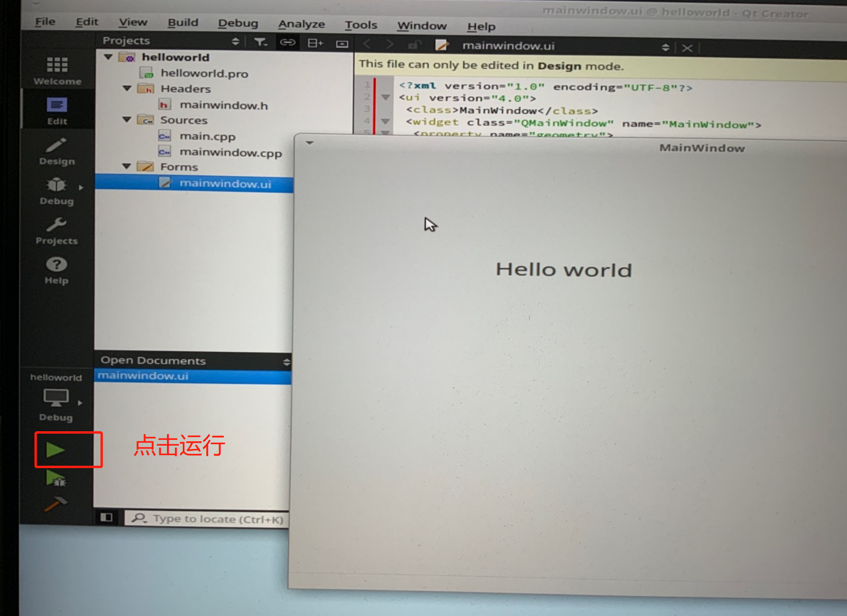Click the Headers folder label
847x616 pixels.
[186, 89]
